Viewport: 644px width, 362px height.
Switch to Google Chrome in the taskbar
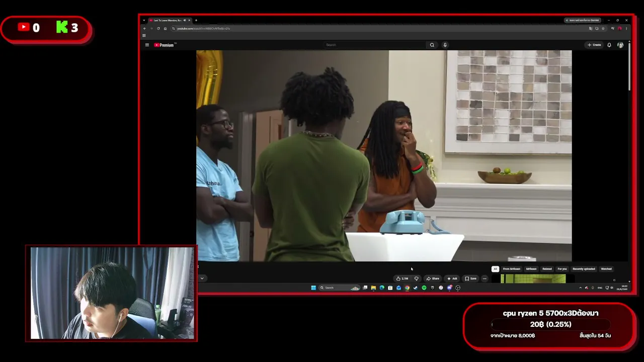click(x=407, y=288)
